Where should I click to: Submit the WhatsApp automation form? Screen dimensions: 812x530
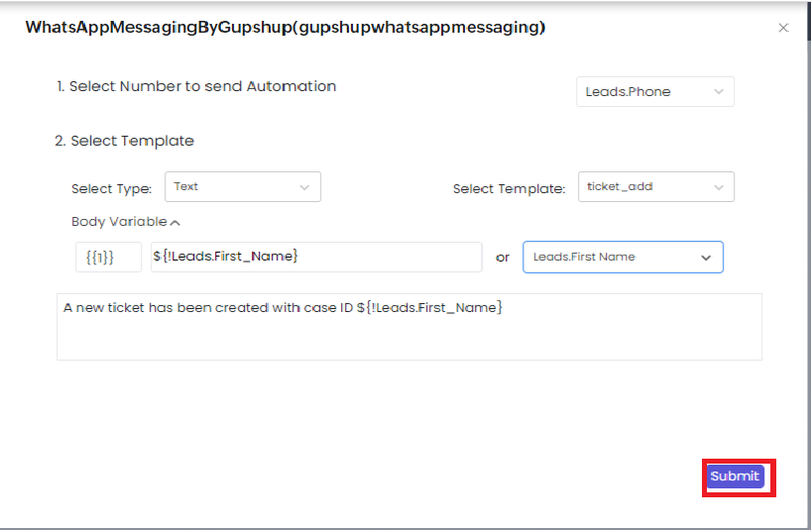(x=735, y=477)
